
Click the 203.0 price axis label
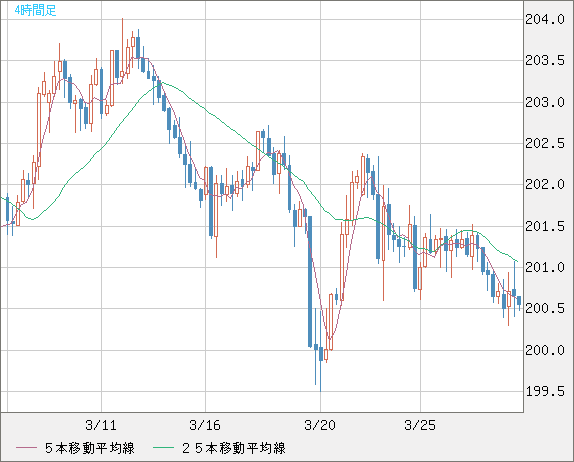point(545,103)
